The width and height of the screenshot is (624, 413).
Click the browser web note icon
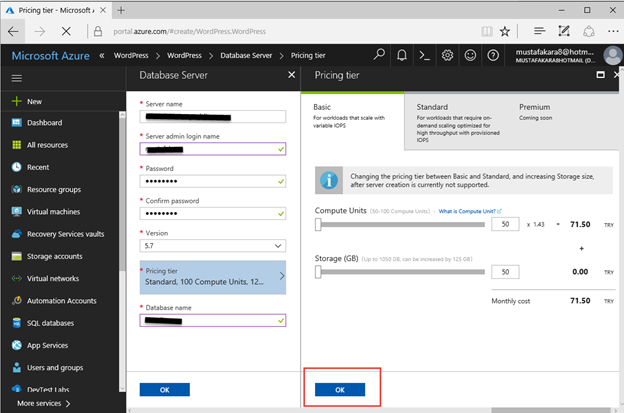pos(564,31)
